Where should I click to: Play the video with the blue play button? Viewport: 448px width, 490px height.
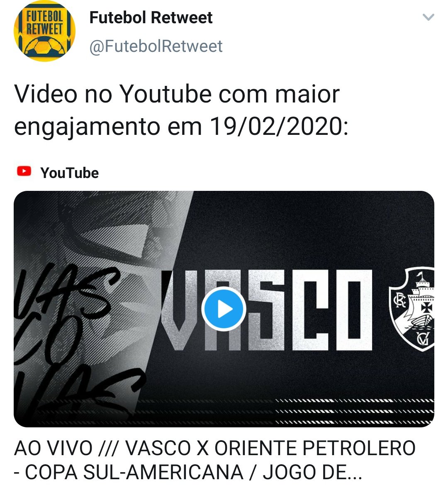[x=224, y=309]
